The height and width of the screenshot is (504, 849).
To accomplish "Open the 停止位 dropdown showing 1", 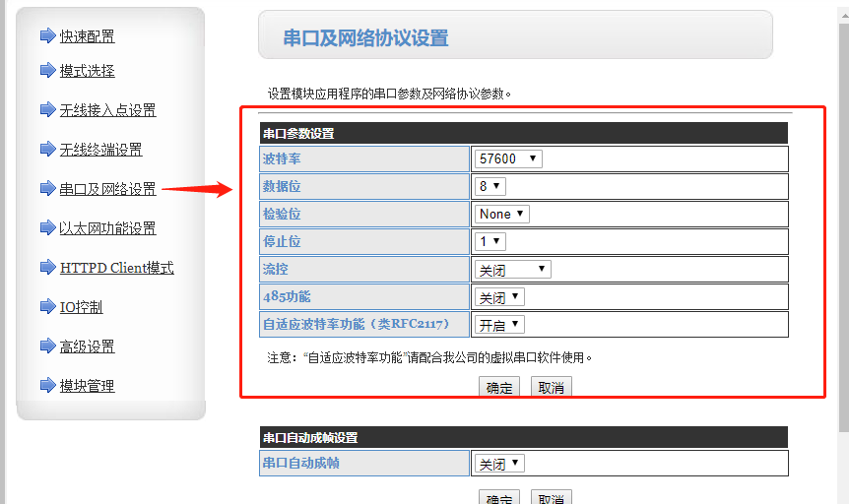I will (x=490, y=241).
